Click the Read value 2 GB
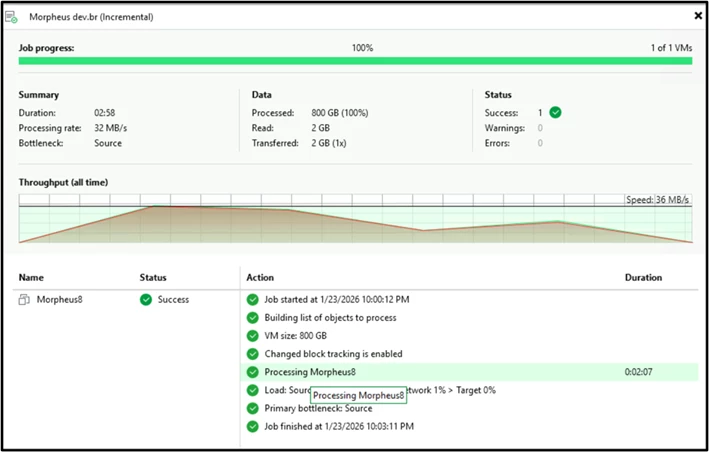 (320, 128)
